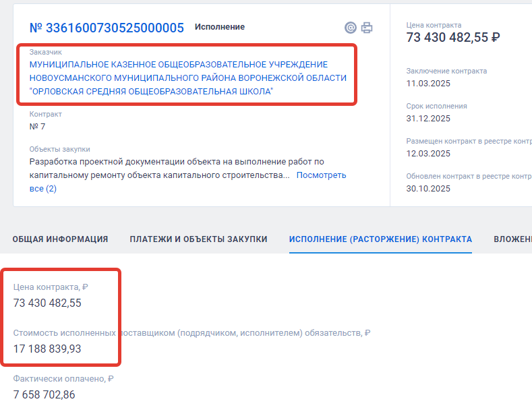Click the contract number '№ 7' text
Image resolution: width=532 pixels, height=414 pixels.
38,126
